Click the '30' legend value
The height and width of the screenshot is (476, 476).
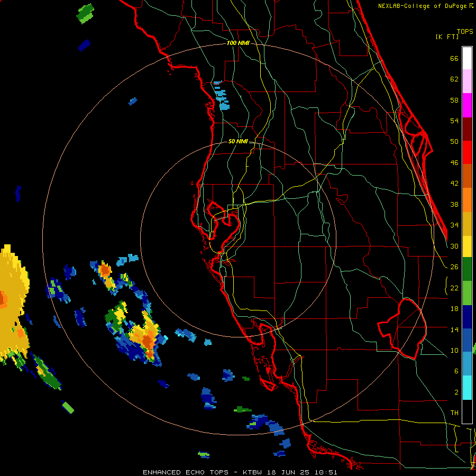coord(454,246)
